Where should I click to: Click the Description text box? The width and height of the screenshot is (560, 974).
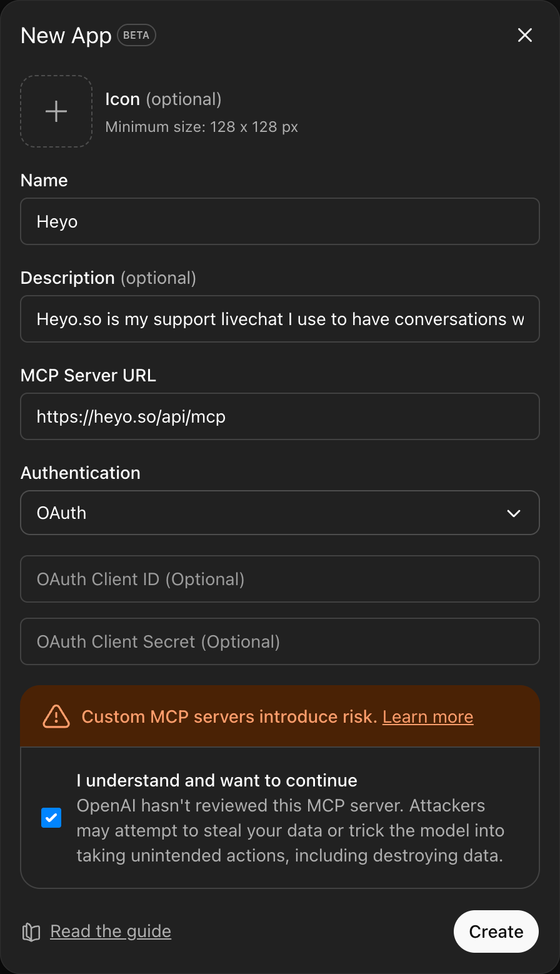coord(280,319)
